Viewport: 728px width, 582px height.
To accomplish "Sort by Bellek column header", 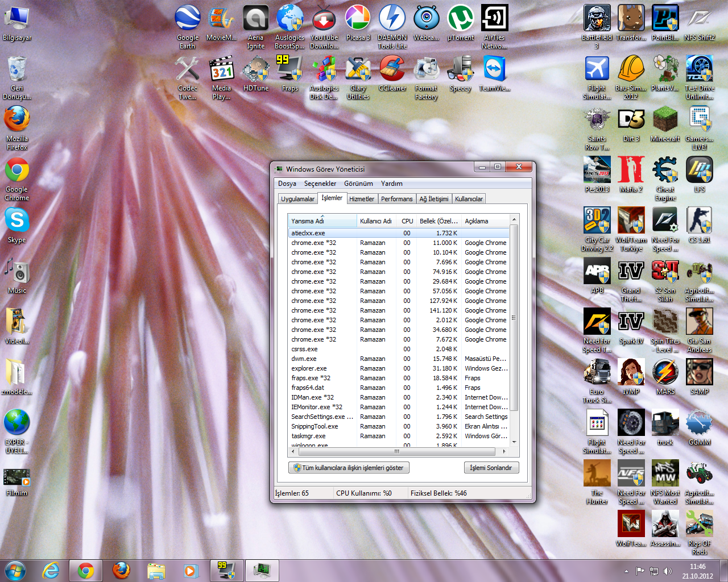I will point(439,221).
